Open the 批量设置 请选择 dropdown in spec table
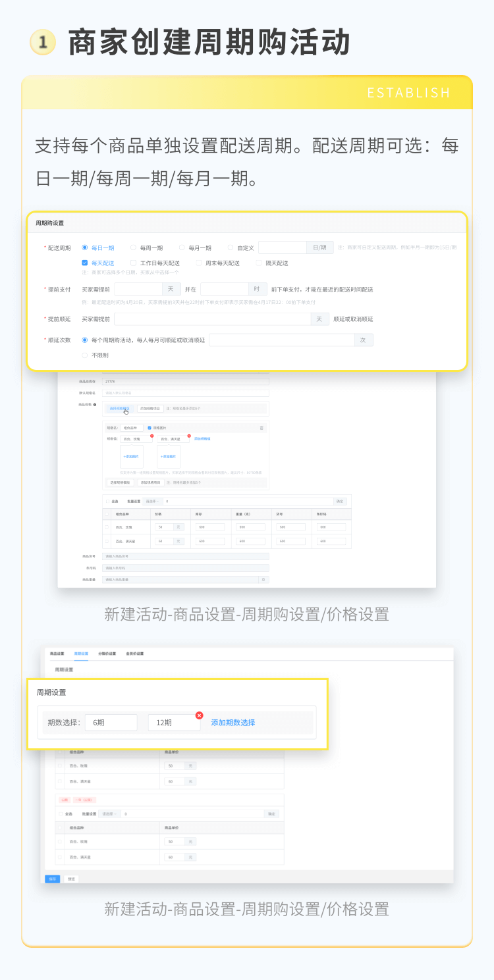The width and height of the screenshot is (494, 980). point(152,502)
